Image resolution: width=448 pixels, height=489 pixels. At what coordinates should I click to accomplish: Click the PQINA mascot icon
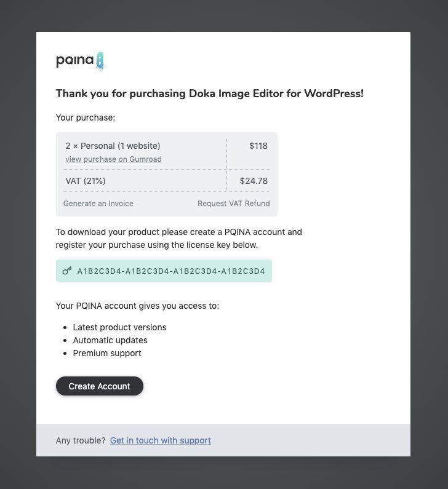[x=100, y=60]
